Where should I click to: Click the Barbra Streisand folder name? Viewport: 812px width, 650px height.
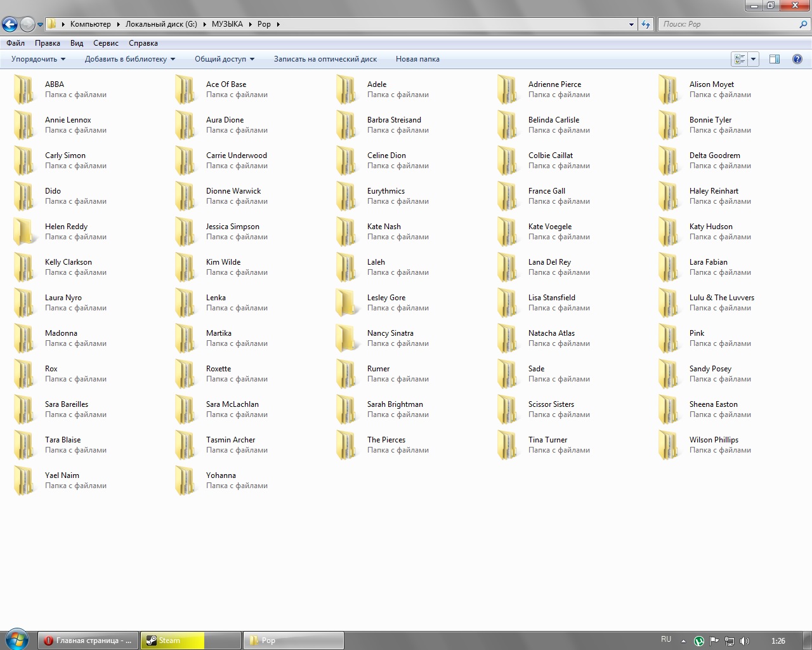click(x=394, y=120)
